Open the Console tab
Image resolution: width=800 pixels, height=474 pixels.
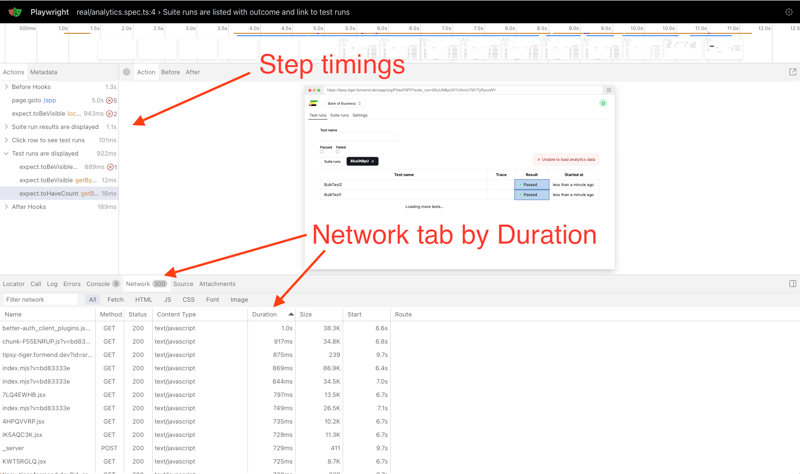point(103,284)
